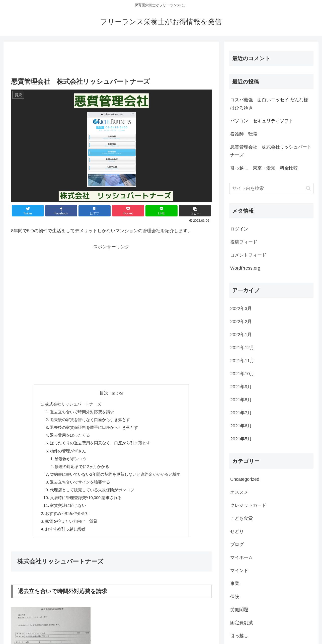This screenshot has width=322, height=644.
Task: Open the コメントフィード link
Action: (x=248, y=255)
